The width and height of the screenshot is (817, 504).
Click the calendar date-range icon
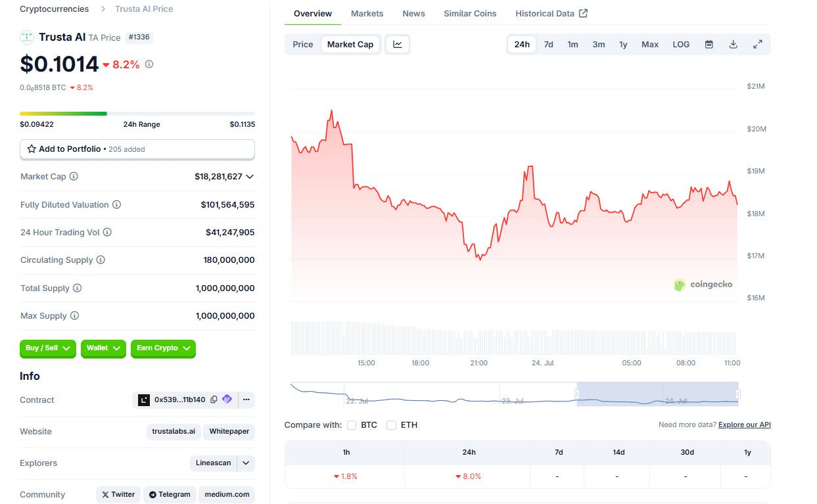pos(709,45)
